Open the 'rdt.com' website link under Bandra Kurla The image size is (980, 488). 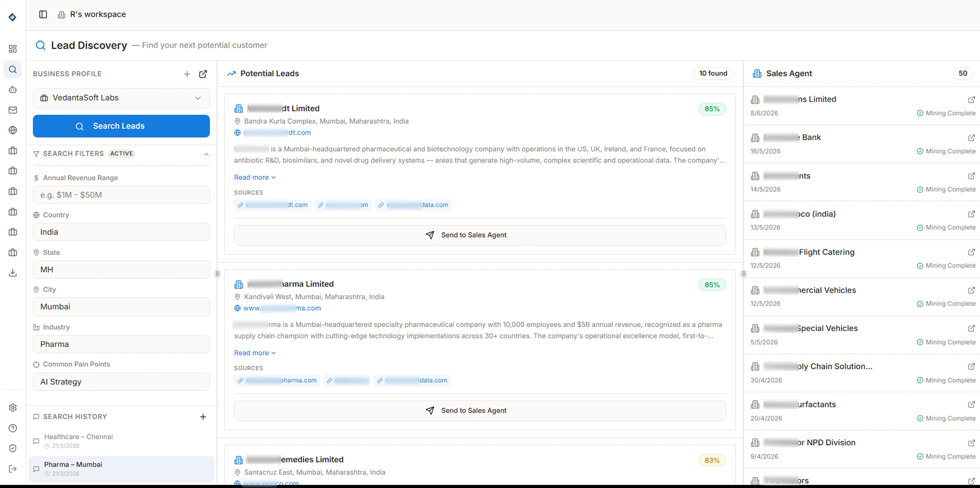point(277,133)
